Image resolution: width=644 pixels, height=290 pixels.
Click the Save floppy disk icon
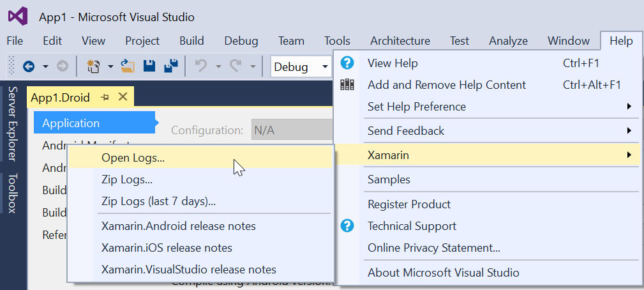tap(149, 66)
